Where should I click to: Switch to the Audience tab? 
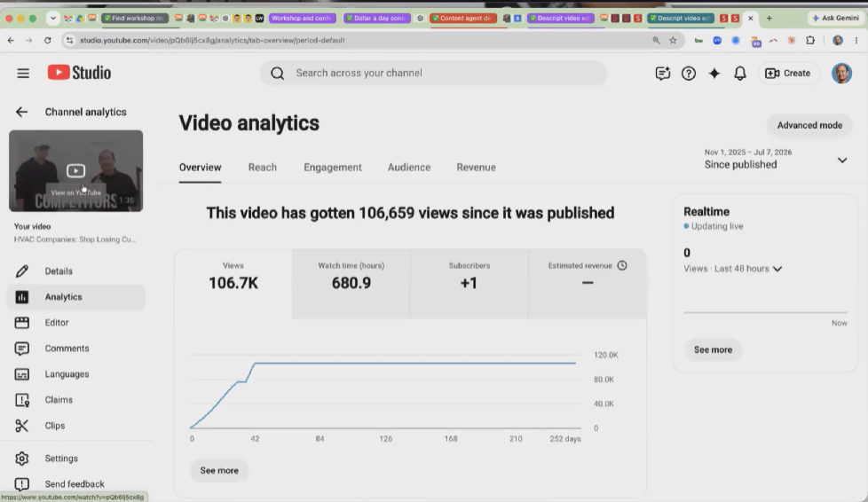pos(409,167)
